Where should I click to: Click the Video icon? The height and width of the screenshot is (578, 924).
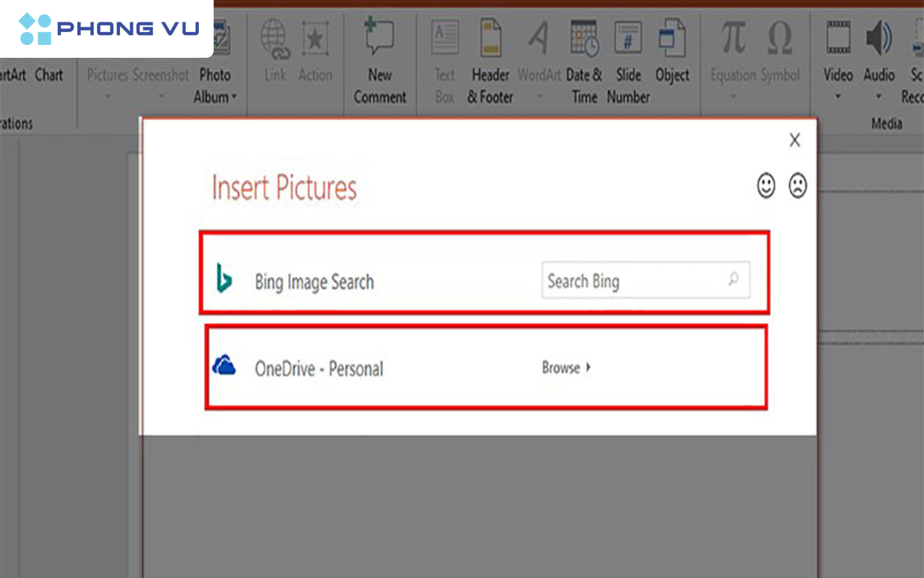[838, 37]
